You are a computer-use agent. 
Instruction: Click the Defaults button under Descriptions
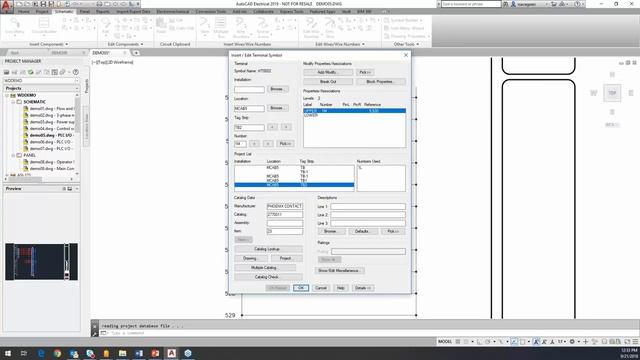click(x=362, y=231)
